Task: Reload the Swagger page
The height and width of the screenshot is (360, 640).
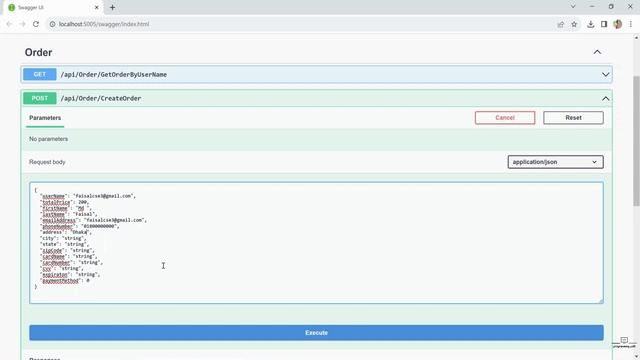Action: 36,24
